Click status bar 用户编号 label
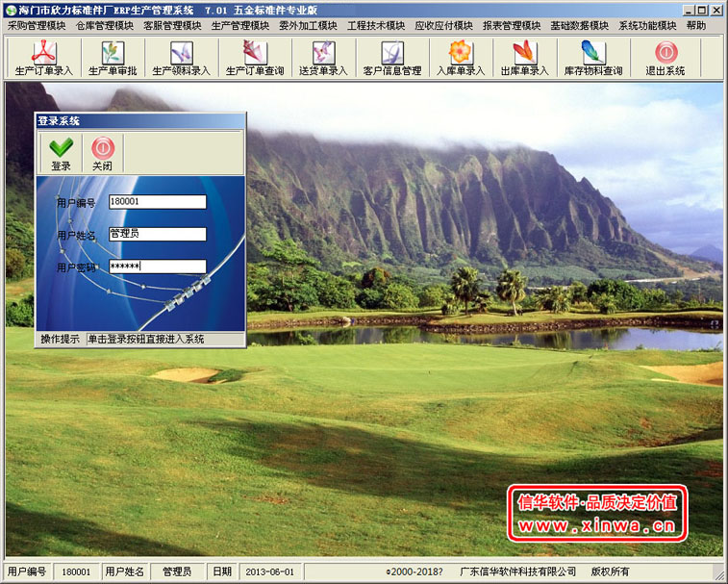 [x=27, y=571]
